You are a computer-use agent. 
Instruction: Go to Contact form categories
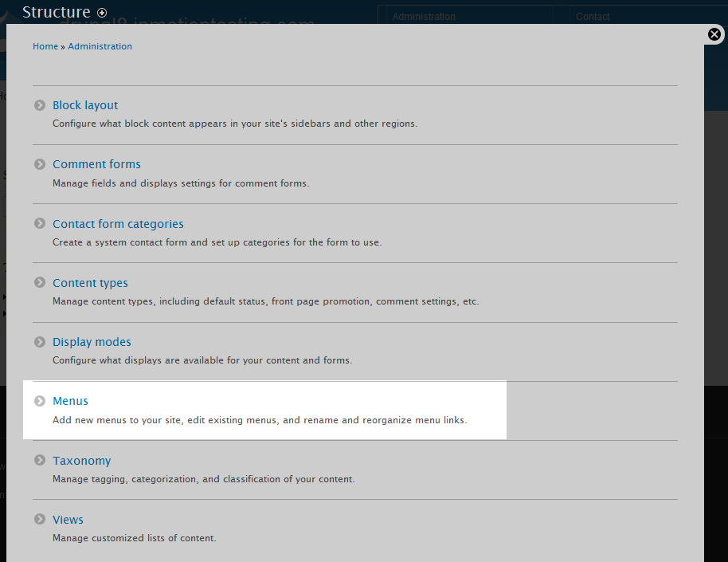[x=118, y=224]
